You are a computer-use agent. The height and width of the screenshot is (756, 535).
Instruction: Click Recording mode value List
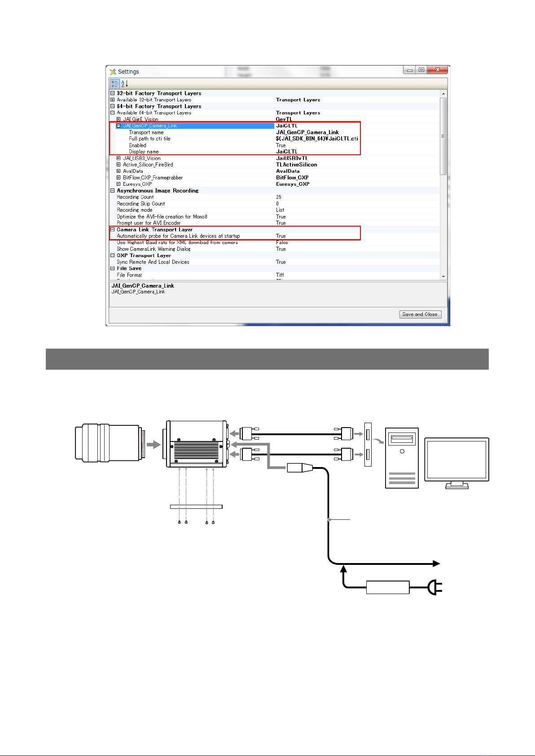[x=280, y=210]
